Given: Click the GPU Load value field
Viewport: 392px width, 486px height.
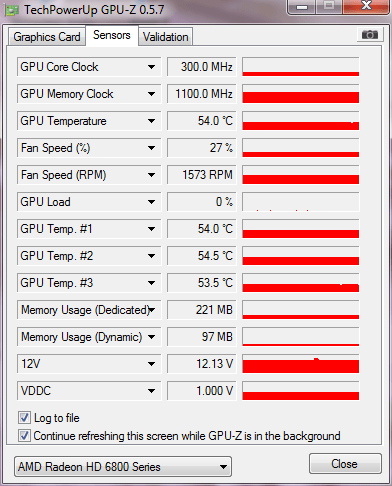Looking at the screenshot, I should tap(202, 202).
